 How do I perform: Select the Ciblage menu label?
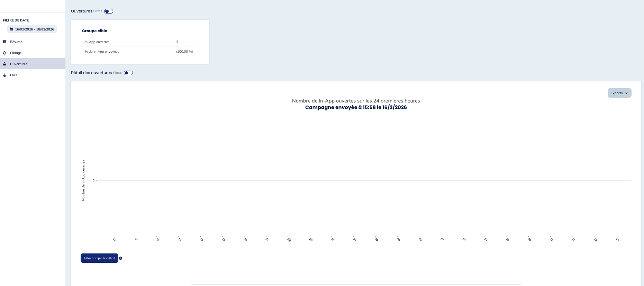pos(16,53)
